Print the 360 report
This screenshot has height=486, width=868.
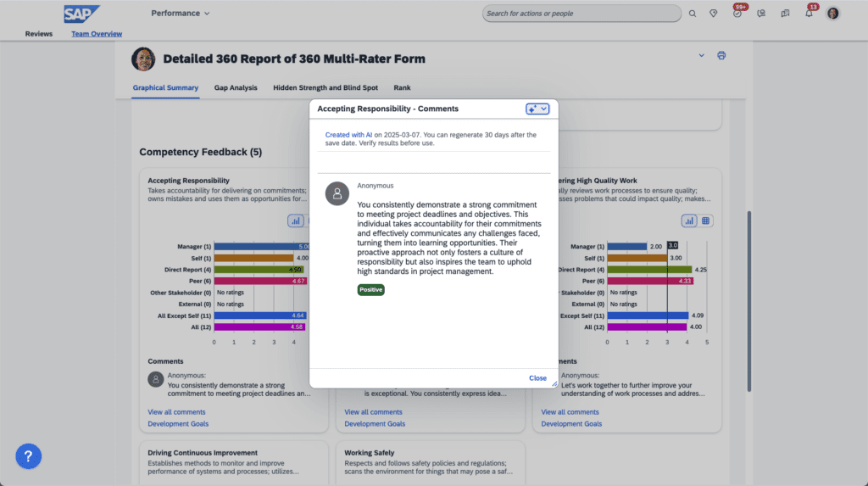click(x=721, y=56)
